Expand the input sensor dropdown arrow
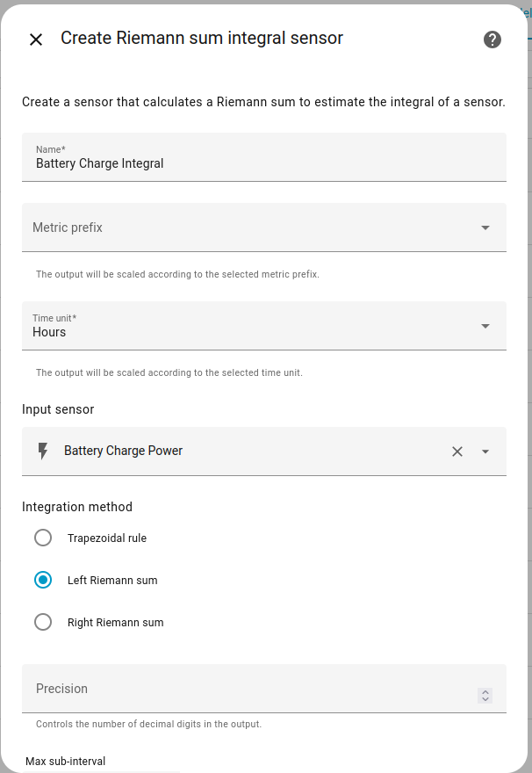532x773 pixels. [485, 452]
